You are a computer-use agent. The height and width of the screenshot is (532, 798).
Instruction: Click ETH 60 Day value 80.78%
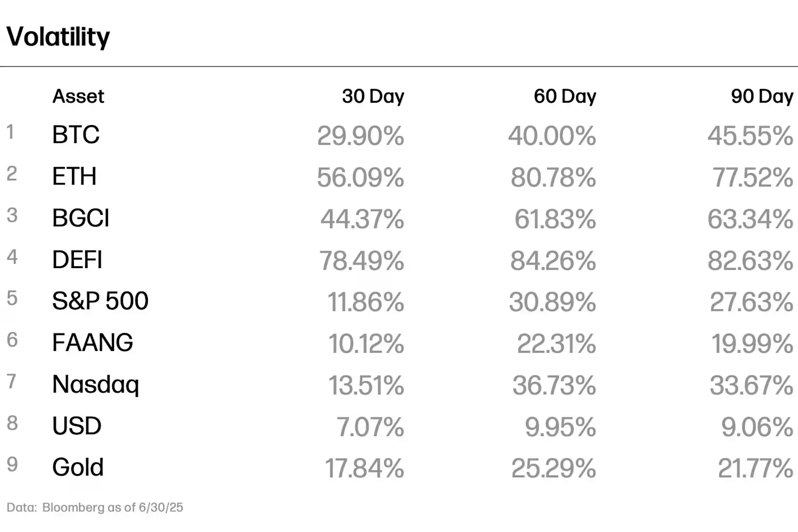553,178
